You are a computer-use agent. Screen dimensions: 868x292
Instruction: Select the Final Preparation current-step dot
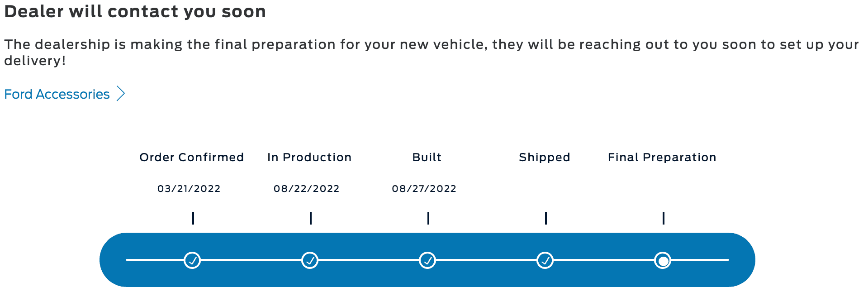(x=663, y=260)
